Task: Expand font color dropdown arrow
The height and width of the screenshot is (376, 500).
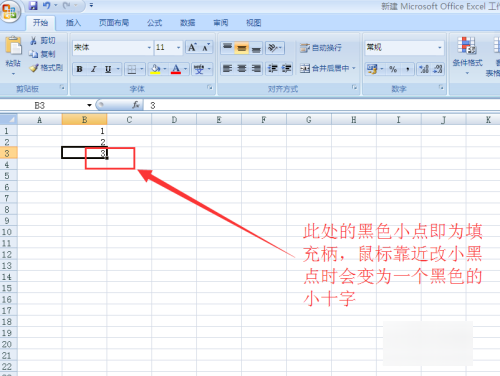Action: pos(185,69)
